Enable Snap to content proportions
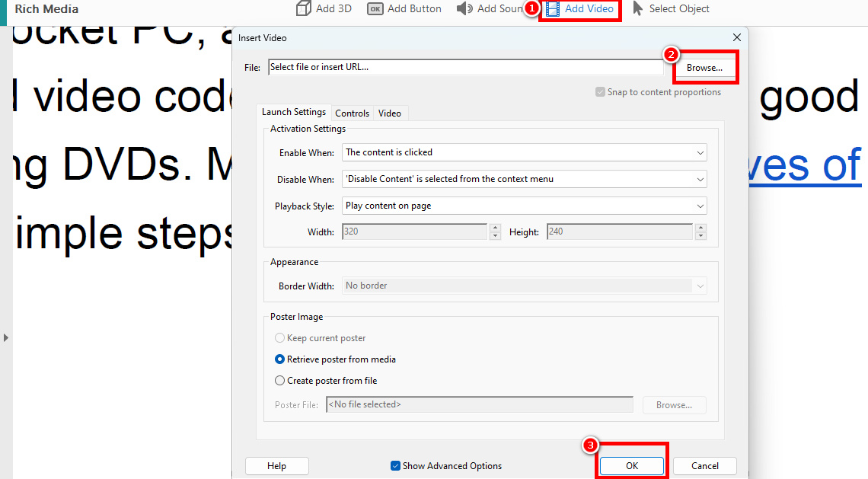This screenshot has height=479, width=868. [x=601, y=91]
